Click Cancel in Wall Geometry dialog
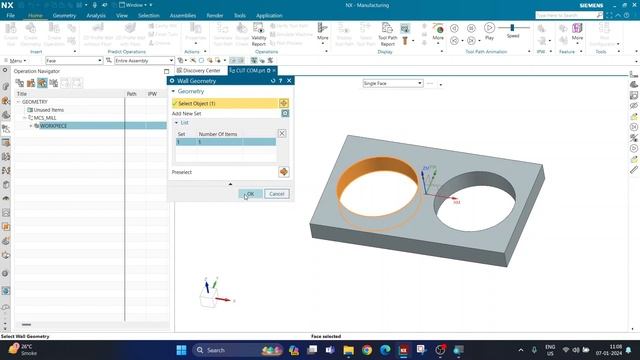This screenshot has height=360, width=640. tap(277, 194)
